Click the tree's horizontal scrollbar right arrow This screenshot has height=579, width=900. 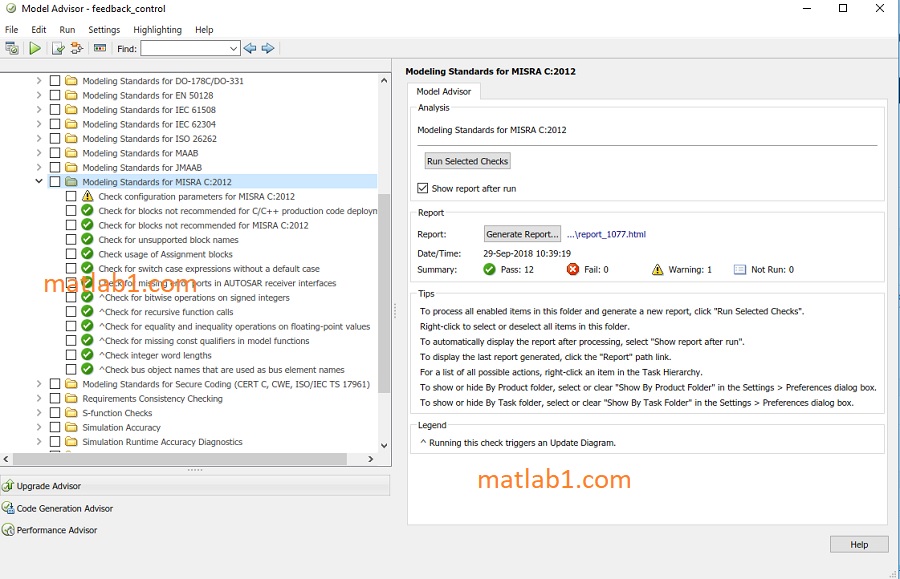pos(371,459)
